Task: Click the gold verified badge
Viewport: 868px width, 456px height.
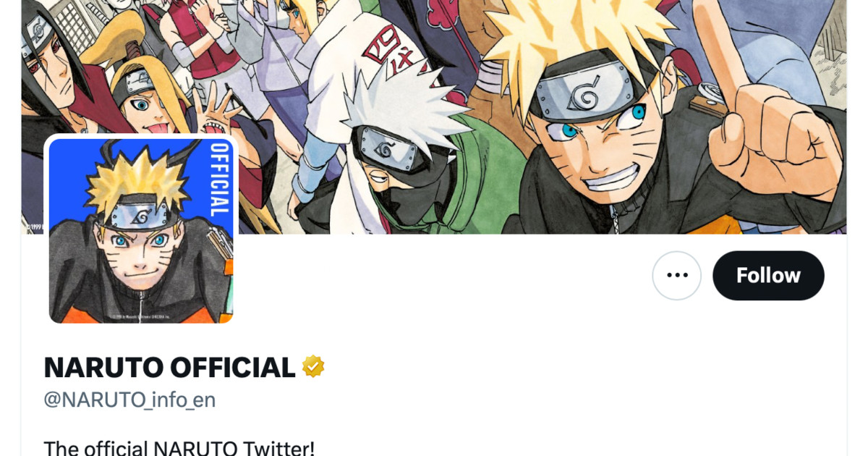Action: pyautogui.click(x=313, y=366)
